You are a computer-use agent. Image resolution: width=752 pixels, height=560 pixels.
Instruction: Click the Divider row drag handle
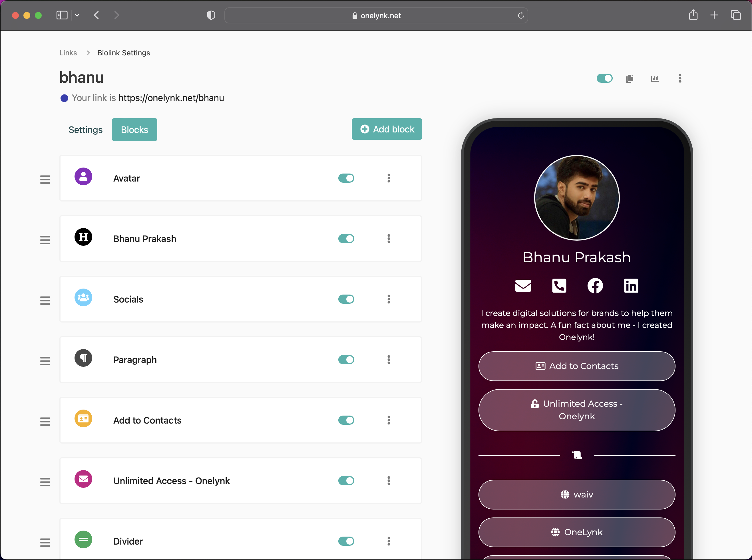(45, 543)
